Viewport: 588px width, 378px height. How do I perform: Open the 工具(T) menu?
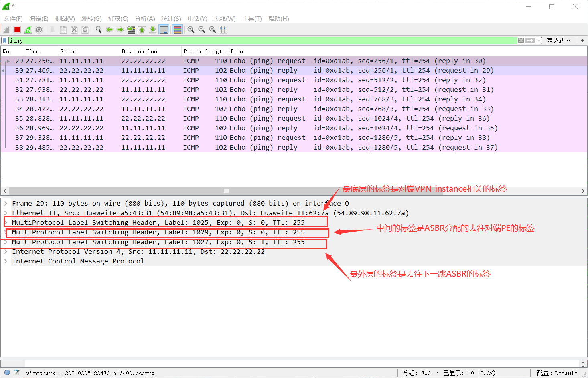(252, 19)
